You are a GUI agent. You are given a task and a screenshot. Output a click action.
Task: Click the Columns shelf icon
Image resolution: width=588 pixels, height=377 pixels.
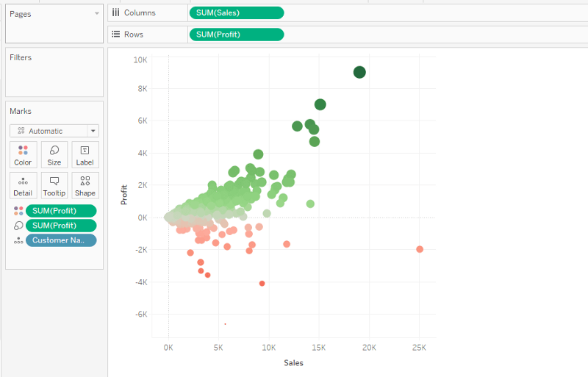[x=115, y=12]
